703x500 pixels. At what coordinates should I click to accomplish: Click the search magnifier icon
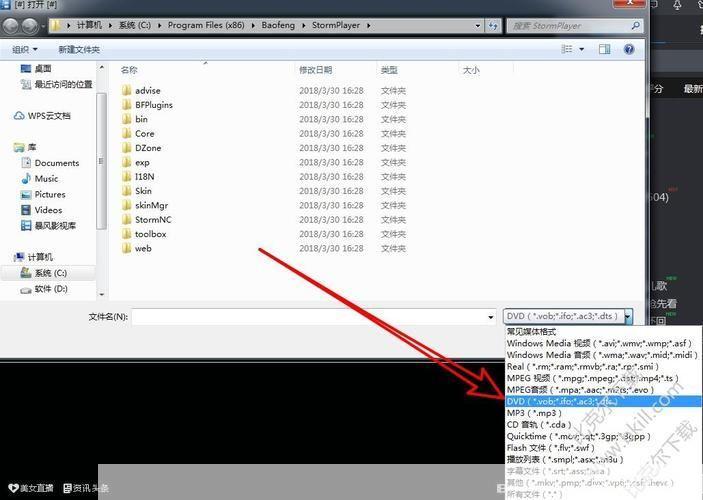(x=635, y=26)
